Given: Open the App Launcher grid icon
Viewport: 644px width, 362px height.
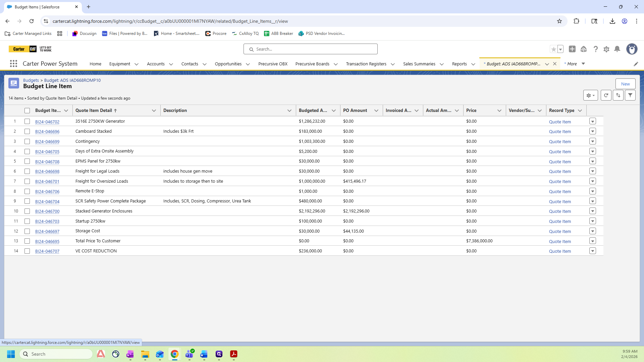Looking at the screenshot, I should (x=13, y=64).
